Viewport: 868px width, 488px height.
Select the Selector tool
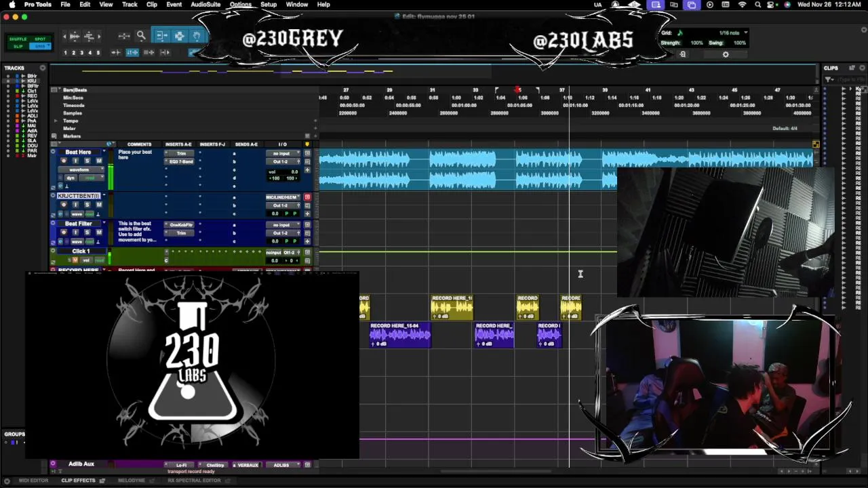179,36
